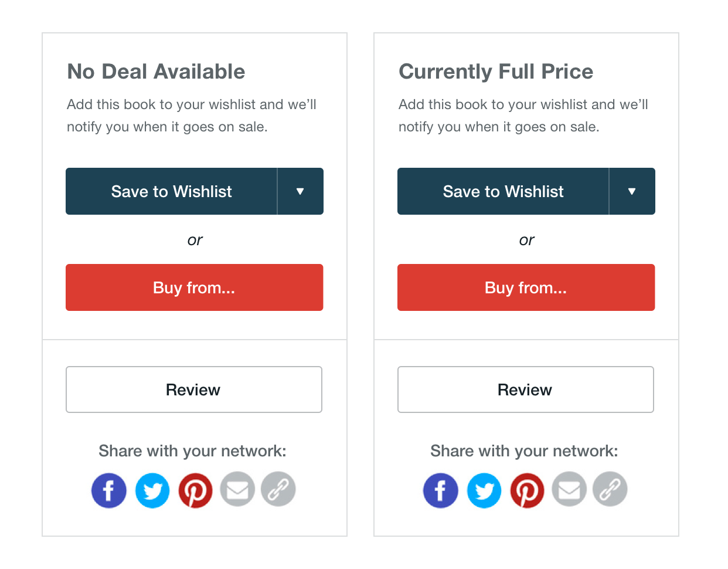Share via Pinterest in Currently Full Price card
The width and height of the screenshot is (728, 569).
coord(527,490)
